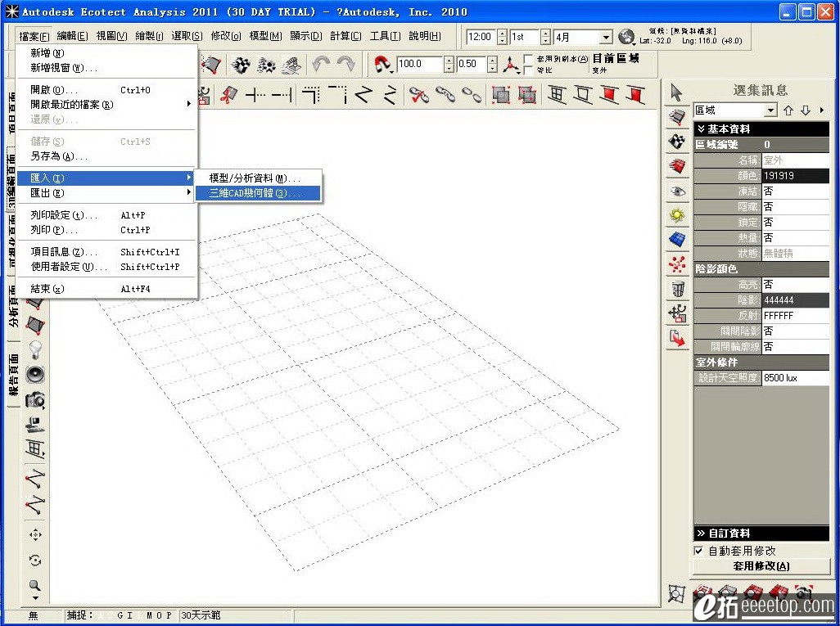The width and height of the screenshot is (840, 626).
Task: Click the 3D axis origin icon
Action: coord(511,65)
